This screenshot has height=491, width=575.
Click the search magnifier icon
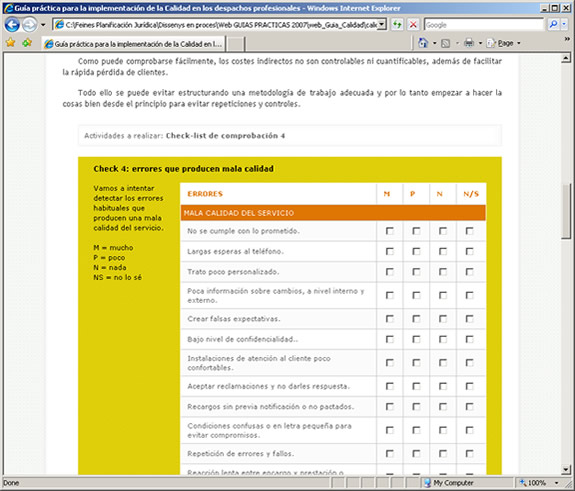point(553,25)
